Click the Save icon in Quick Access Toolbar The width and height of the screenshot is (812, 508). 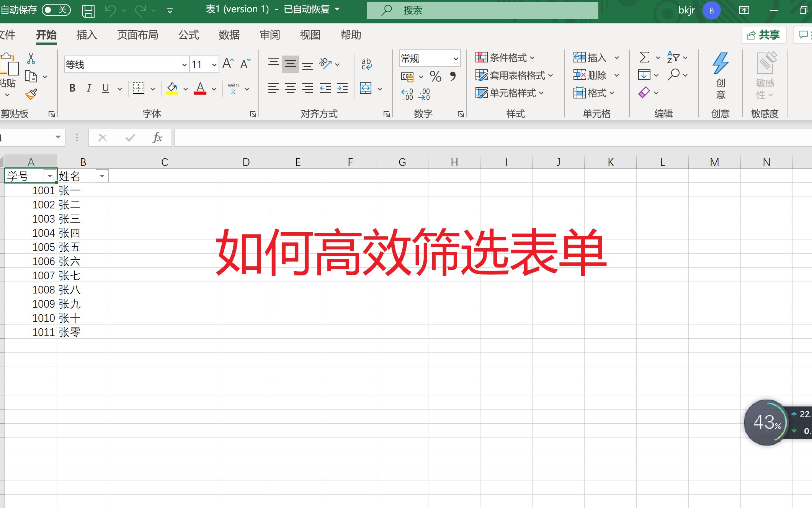click(88, 10)
